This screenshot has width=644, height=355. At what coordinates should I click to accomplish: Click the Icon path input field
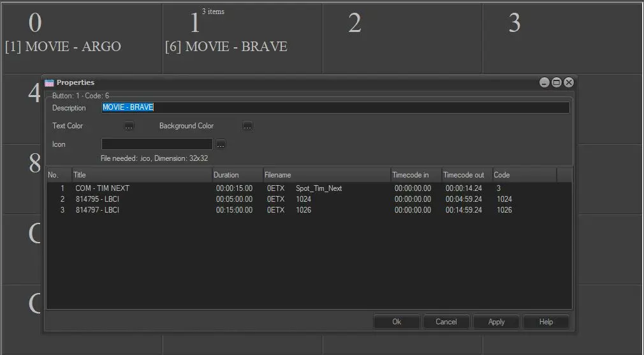coord(157,144)
